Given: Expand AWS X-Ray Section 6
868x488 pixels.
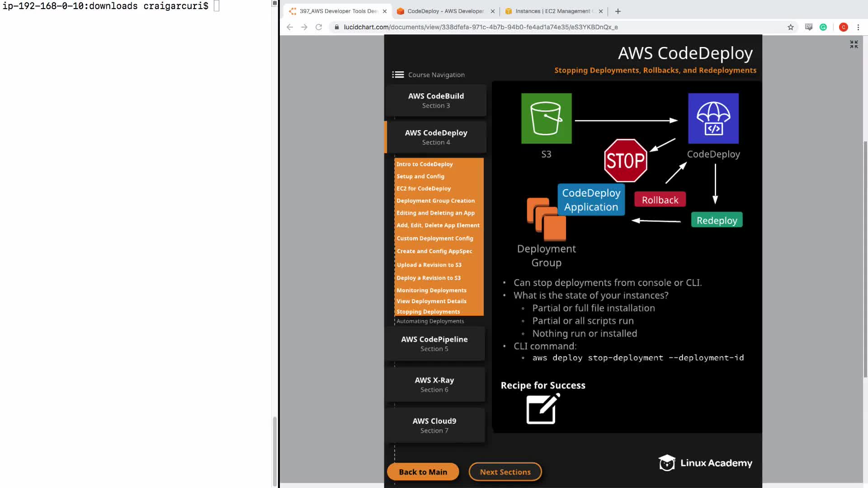Looking at the screenshot, I should tap(434, 385).
